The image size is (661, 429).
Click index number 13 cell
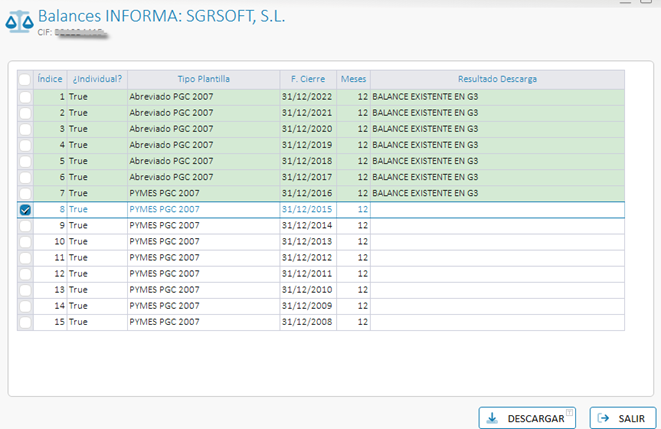[x=50, y=290]
